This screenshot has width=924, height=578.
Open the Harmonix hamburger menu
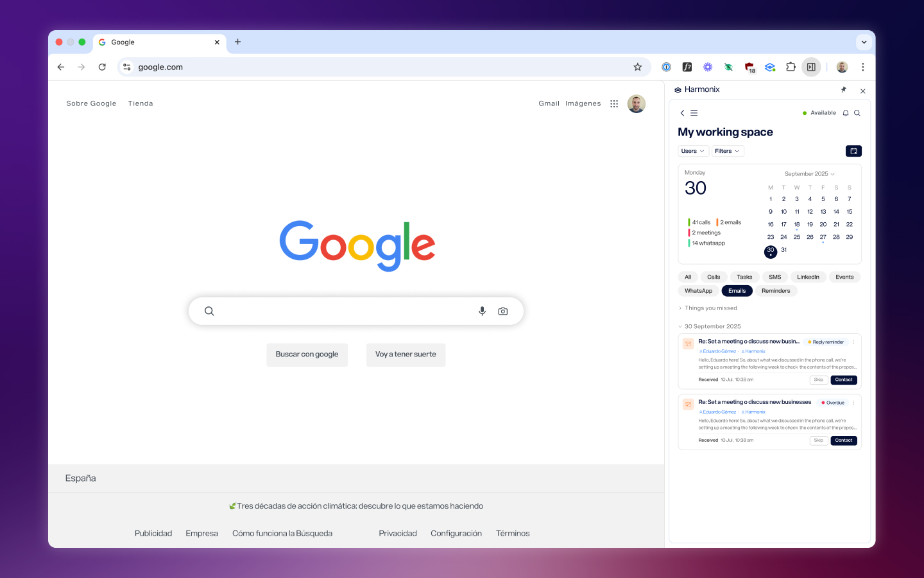(x=694, y=113)
